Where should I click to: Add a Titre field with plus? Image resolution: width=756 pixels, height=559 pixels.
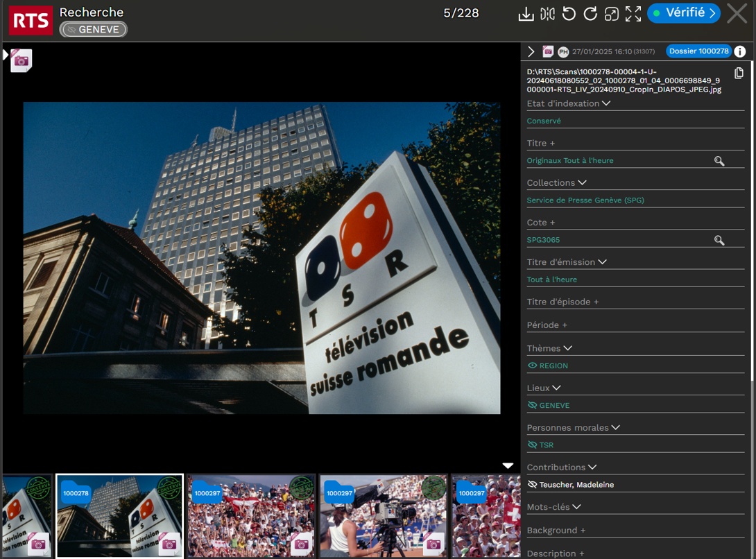(552, 144)
